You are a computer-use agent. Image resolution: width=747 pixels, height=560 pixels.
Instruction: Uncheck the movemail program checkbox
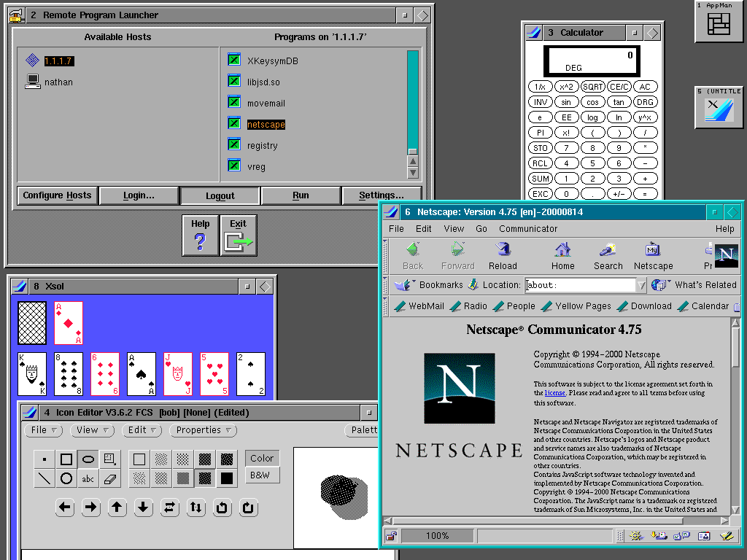236,103
